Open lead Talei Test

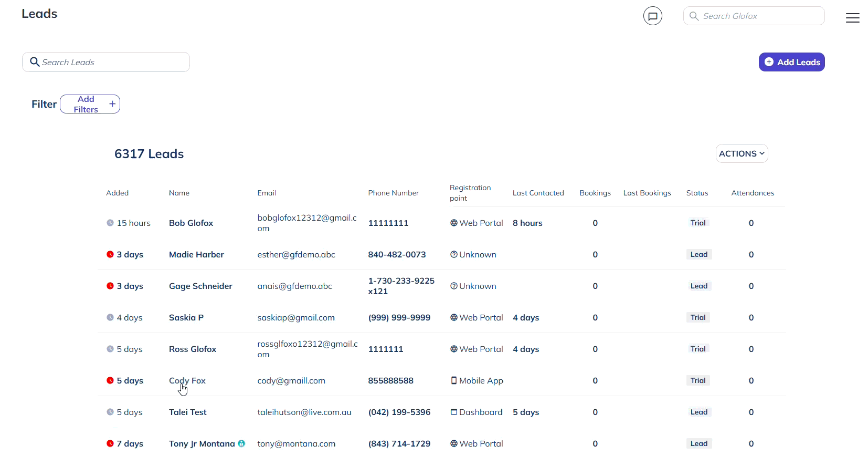click(188, 412)
